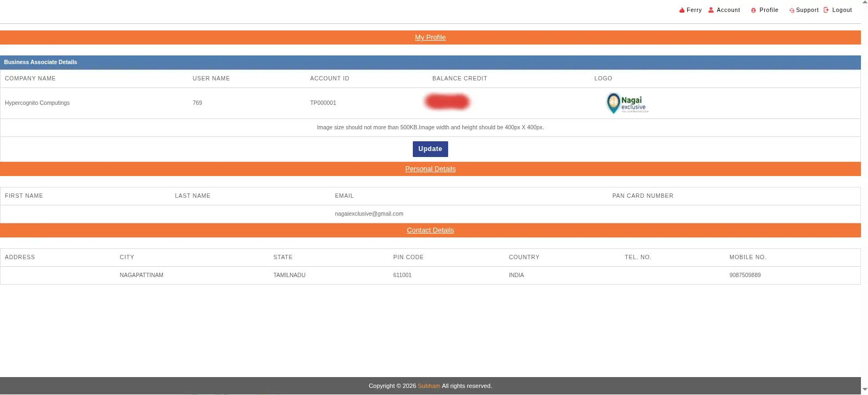Open the Contact Details section link
The width and height of the screenshot is (868, 395).
[430, 230]
